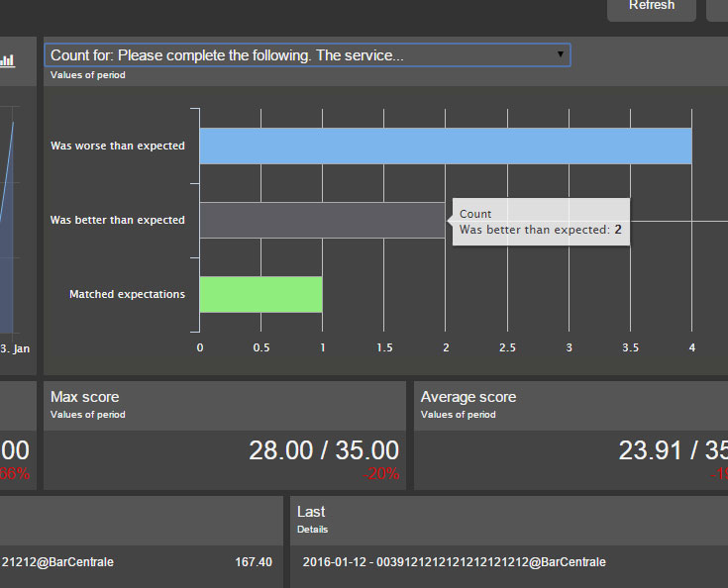Click the 'Was worse than expected' axis label
This screenshot has height=588, width=728.
click(x=118, y=146)
